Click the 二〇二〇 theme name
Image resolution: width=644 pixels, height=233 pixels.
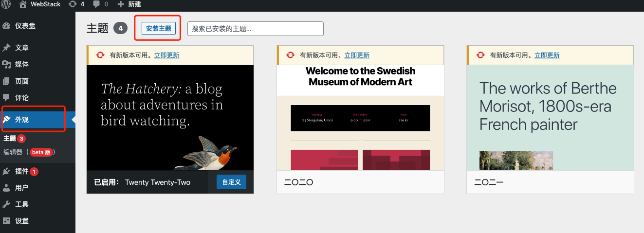coord(298,182)
